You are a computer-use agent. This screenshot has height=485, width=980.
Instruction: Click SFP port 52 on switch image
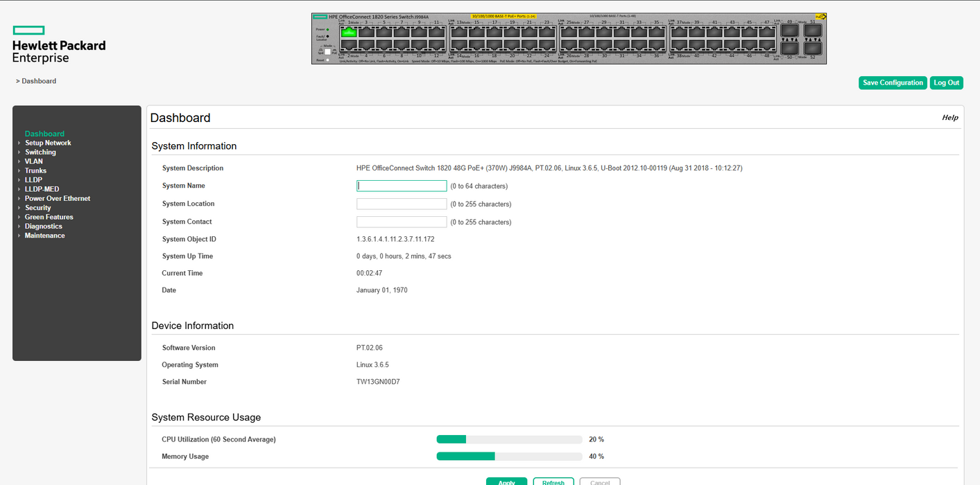[x=813, y=48]
